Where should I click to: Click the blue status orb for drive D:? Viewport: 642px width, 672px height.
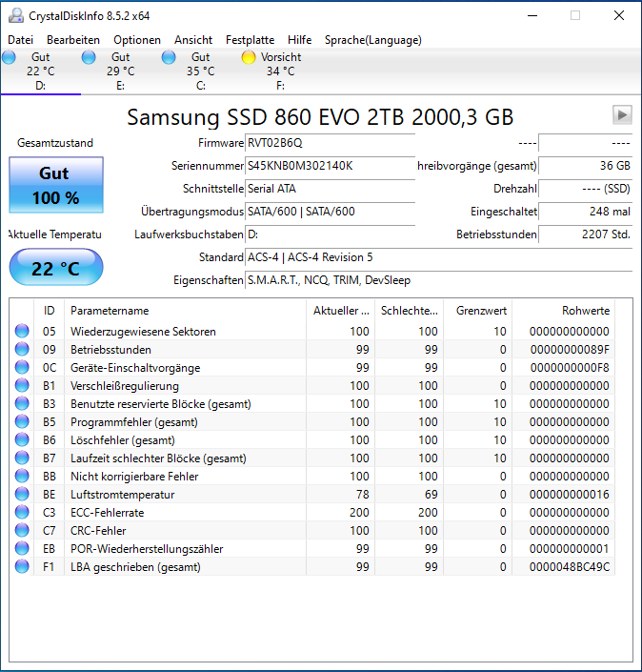[x=9, y=57]
